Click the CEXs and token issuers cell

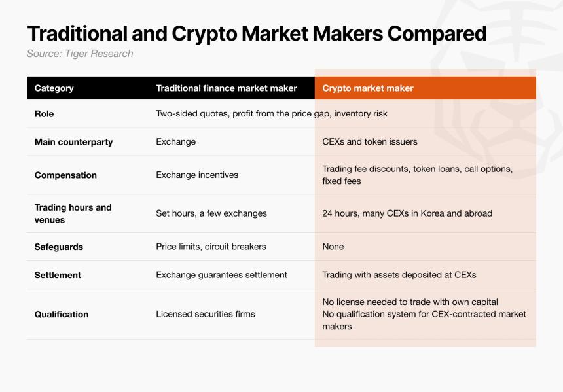369,142
